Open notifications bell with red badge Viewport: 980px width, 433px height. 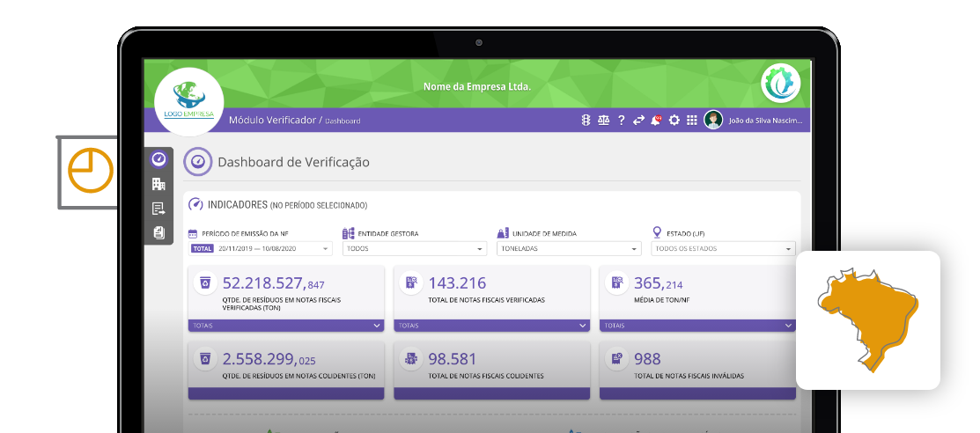[656, 121]
